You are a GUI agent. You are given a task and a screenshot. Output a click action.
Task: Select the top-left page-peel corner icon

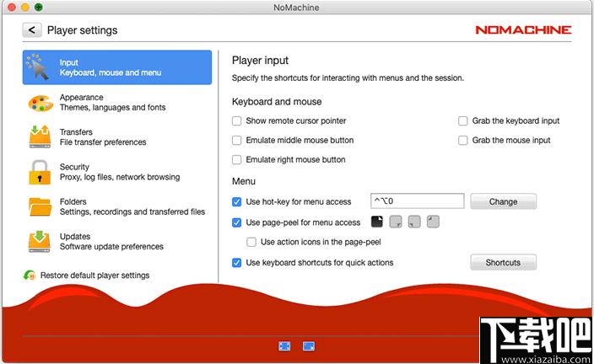pos(433,222)
